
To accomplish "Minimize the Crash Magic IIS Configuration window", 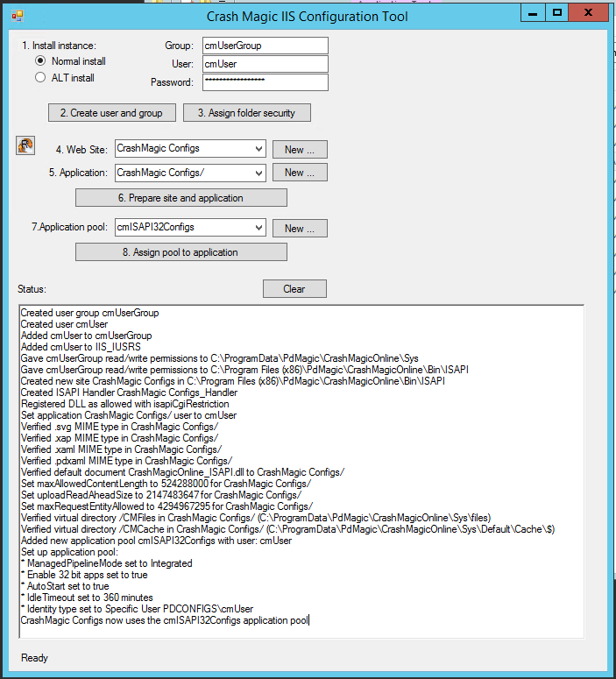I will 533,13.
